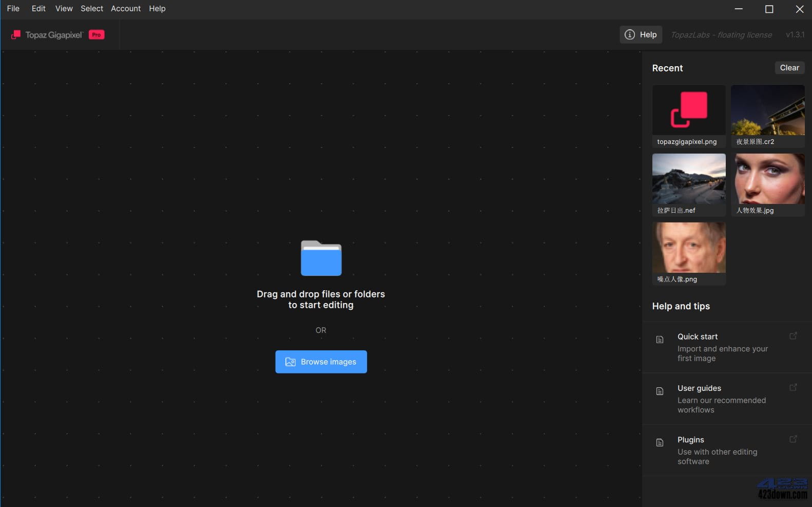Click file name label 夜景原图.cr2
The height and width of the screenshot is (507, 812).
[x=755, y=142]
